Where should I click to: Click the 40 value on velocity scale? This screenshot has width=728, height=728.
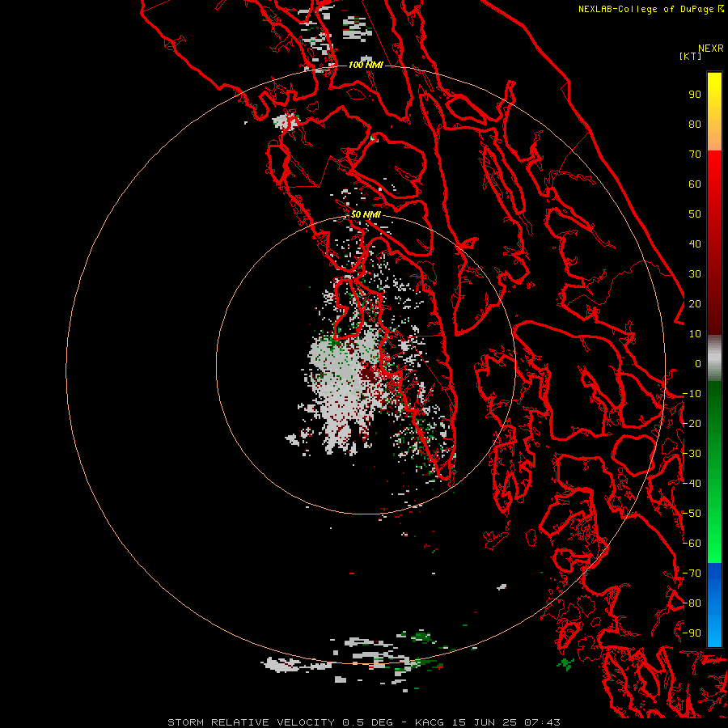(695, 244)
